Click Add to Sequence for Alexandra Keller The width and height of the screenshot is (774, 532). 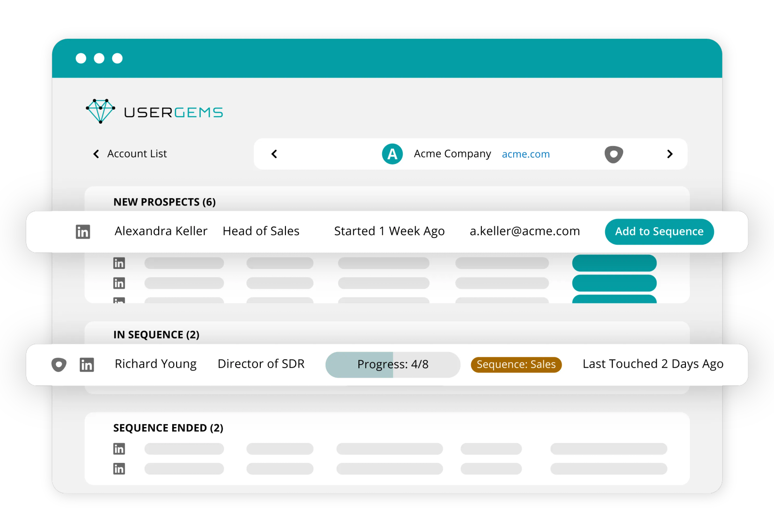pos(659,232)
